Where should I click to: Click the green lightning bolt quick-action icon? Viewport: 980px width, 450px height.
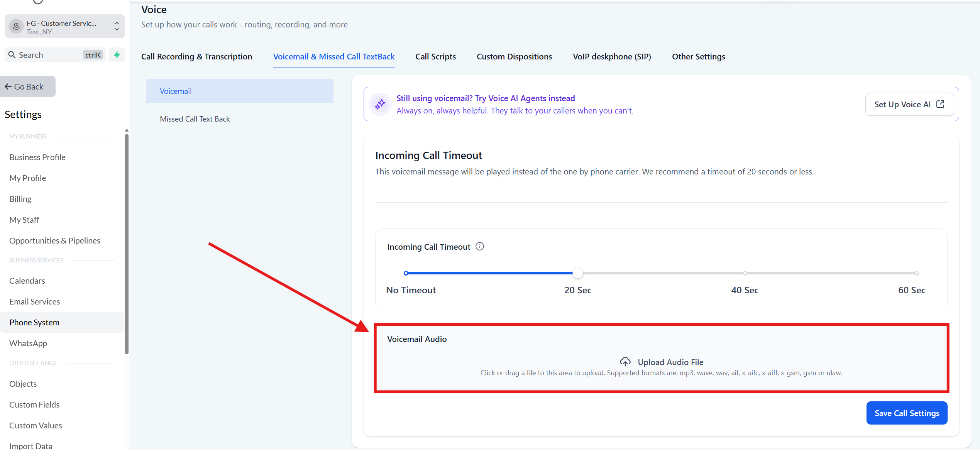coord(117,55)
